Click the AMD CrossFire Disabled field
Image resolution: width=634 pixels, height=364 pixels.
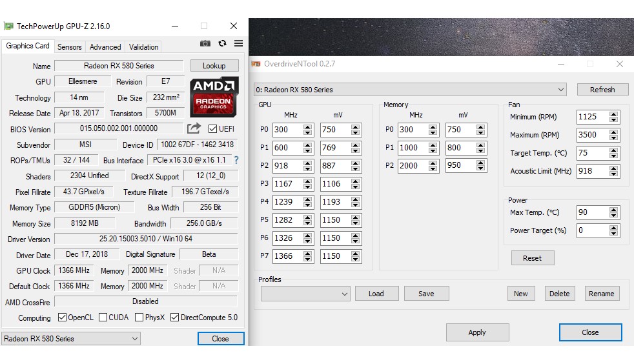(x=145, y=301)
